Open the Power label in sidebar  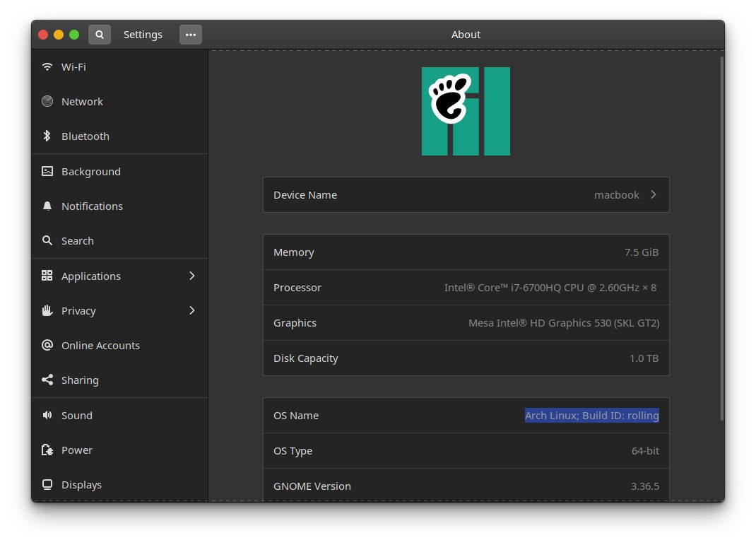click(x=77, y=450)
